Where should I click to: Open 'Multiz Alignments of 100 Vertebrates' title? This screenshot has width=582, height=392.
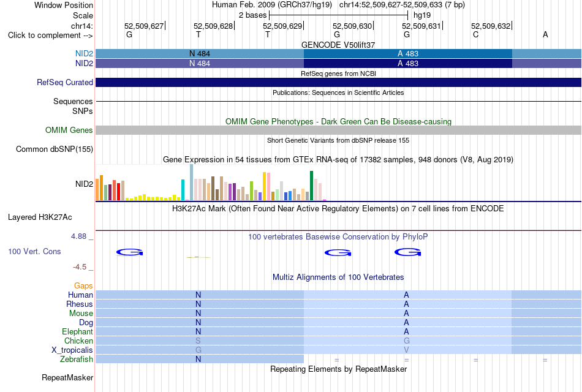click(x=338, y=277)
